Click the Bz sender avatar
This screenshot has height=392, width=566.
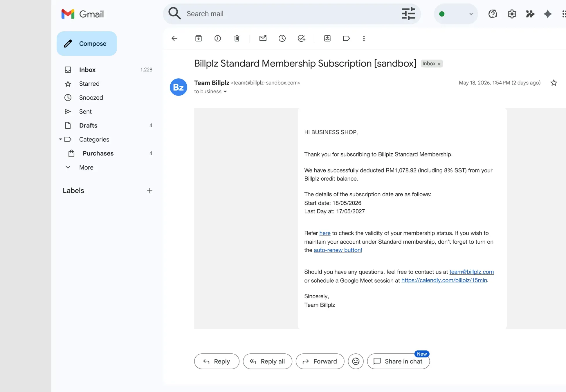click(179, 87)
